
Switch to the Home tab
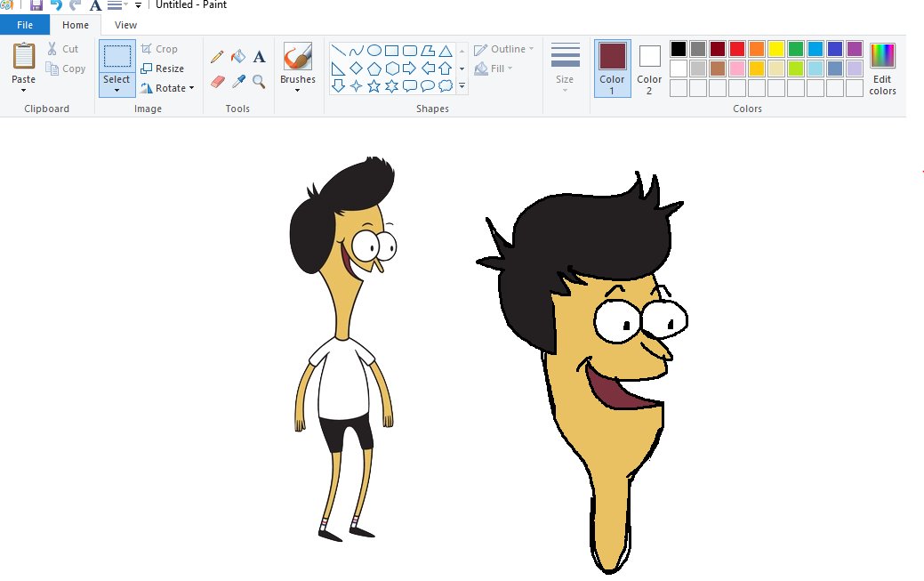(x=76, y=25)
